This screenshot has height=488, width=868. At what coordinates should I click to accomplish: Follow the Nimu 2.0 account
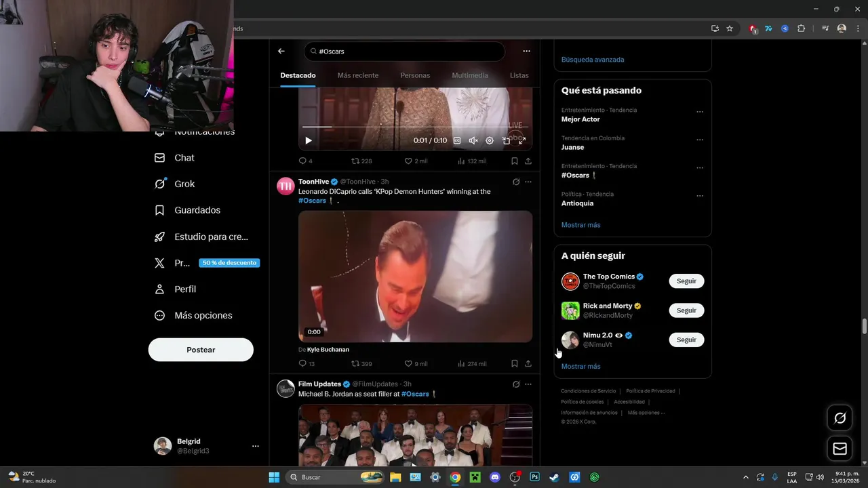[686, 340]
